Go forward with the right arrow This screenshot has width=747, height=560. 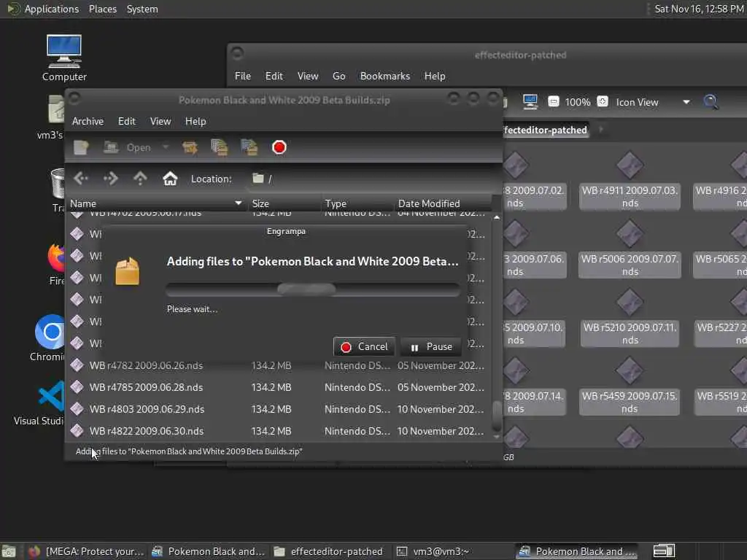click(111, 179)
